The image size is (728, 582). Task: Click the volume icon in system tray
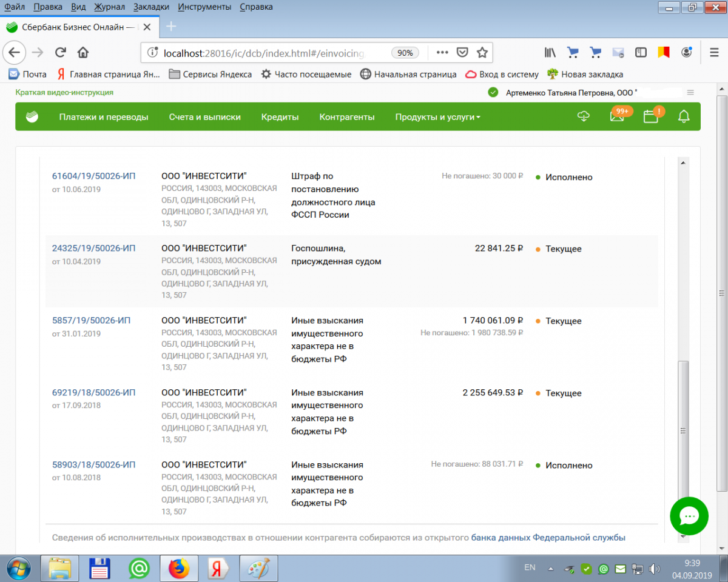[x=654, y=569]
